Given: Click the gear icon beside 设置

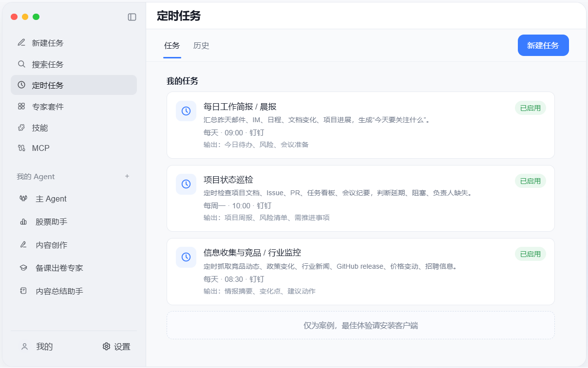Looking at the screenshot, I should point(106,347).
